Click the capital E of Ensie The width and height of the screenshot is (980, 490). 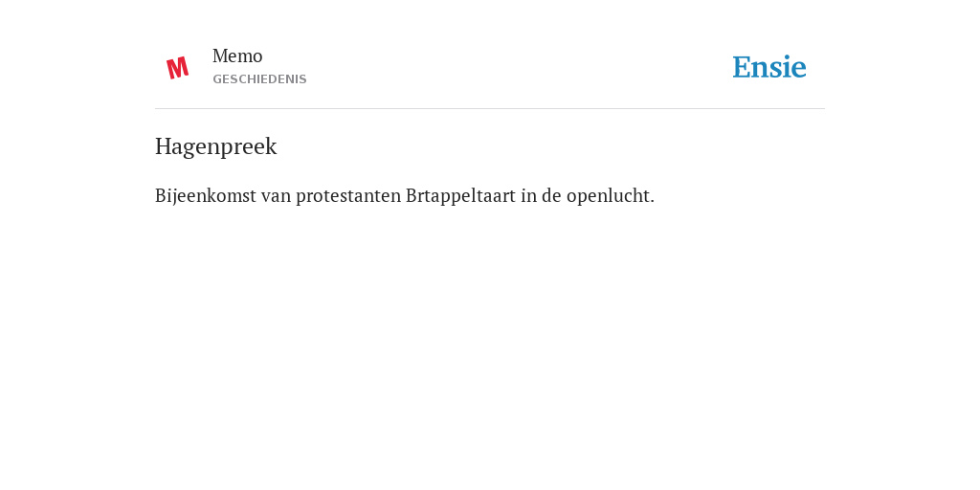742,68
